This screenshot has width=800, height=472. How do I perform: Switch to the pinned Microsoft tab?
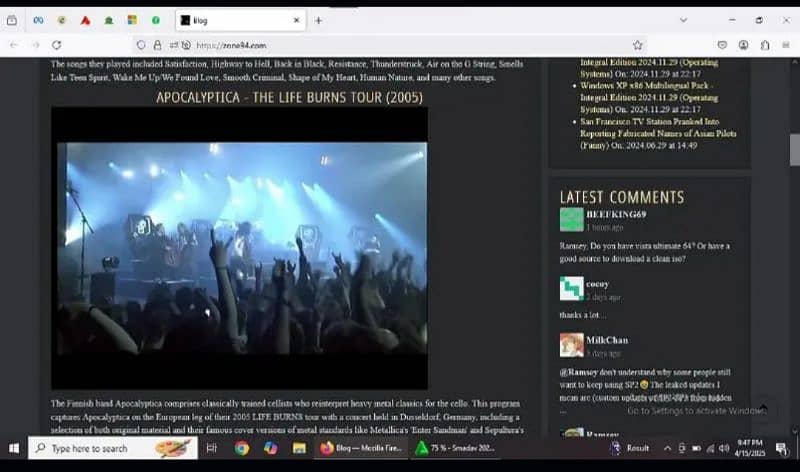[132, 20]
